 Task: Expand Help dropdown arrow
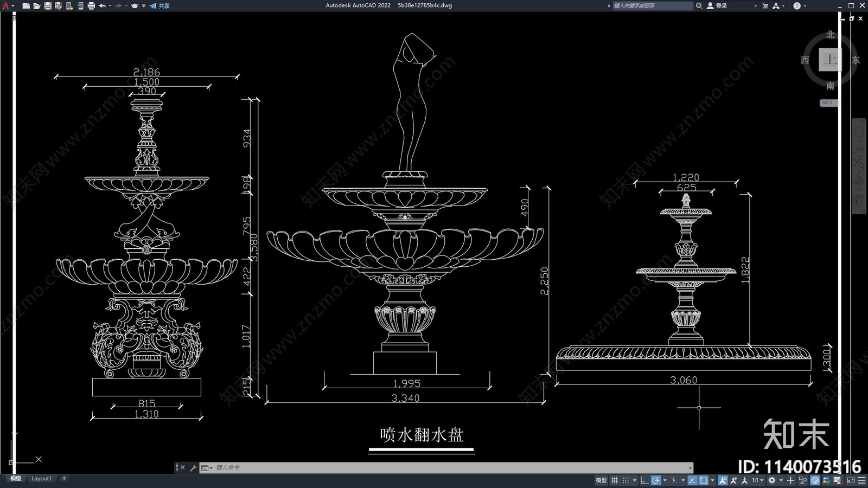point(805,6)
